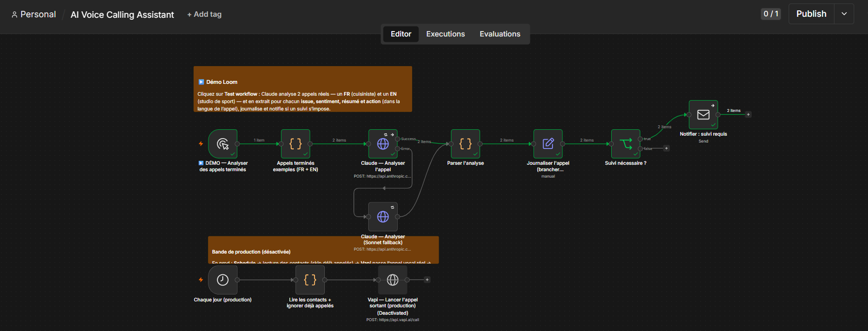Click the 'POST: https://api.vapi.ai/call' text
868x331 pixels.
point(393,320)
